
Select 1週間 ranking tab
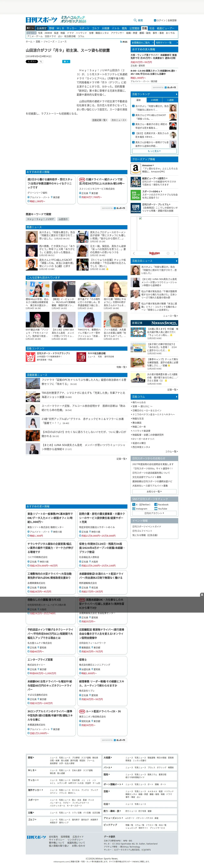170,100
